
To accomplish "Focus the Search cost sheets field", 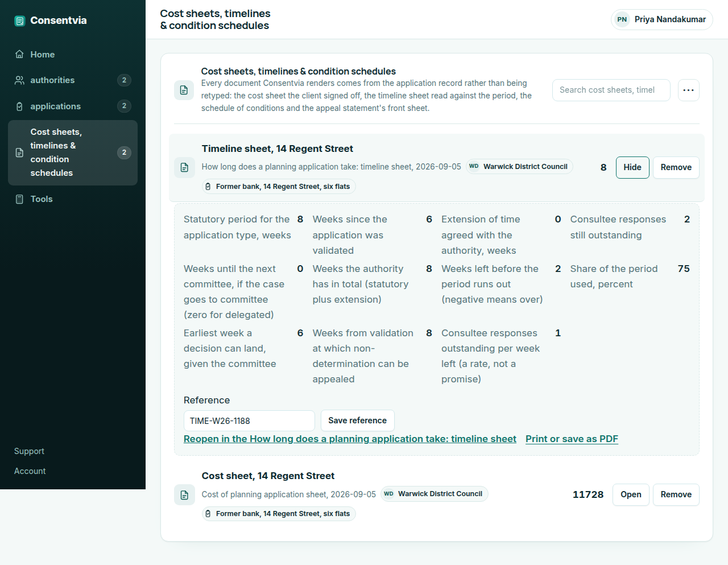I will [611, 90].
